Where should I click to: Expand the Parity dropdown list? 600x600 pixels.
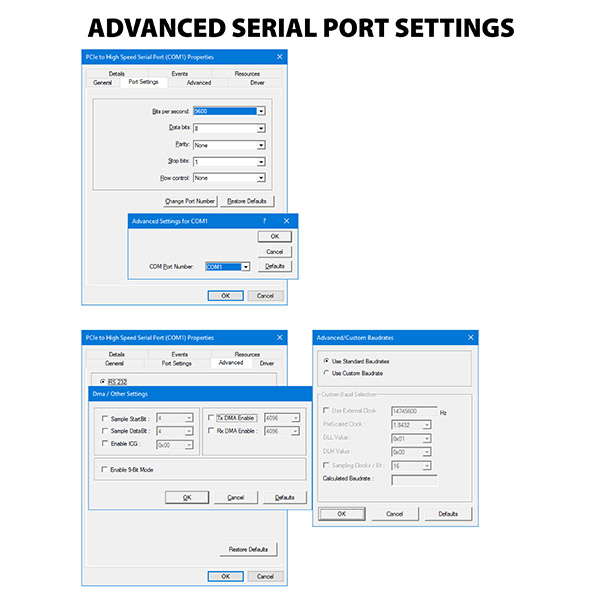261,145
